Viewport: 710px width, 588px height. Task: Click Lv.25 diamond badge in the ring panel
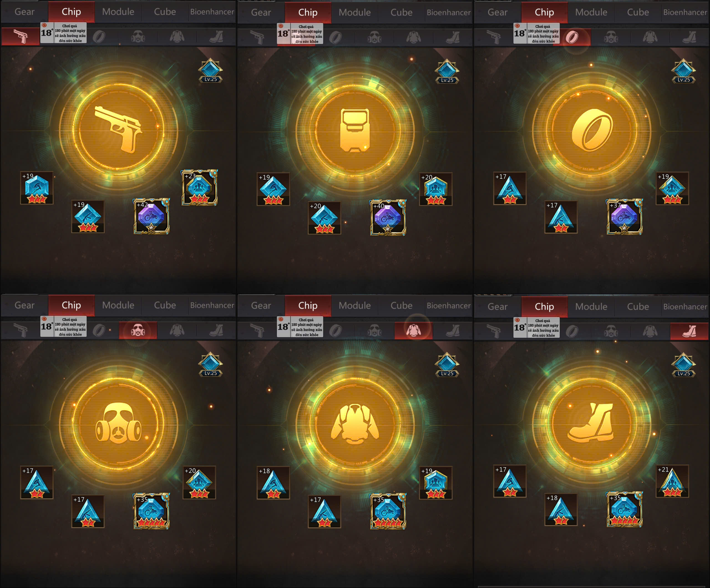[683, 71]
